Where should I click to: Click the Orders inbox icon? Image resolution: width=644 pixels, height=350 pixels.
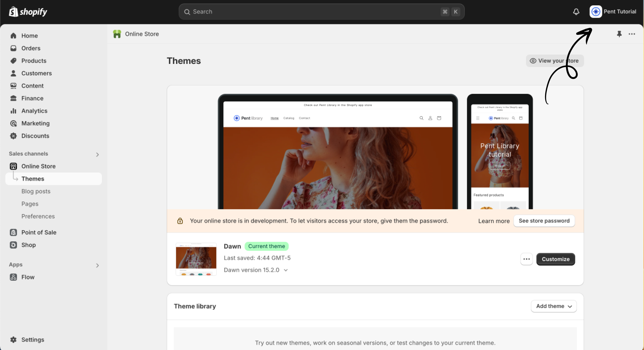pos(13,48)
